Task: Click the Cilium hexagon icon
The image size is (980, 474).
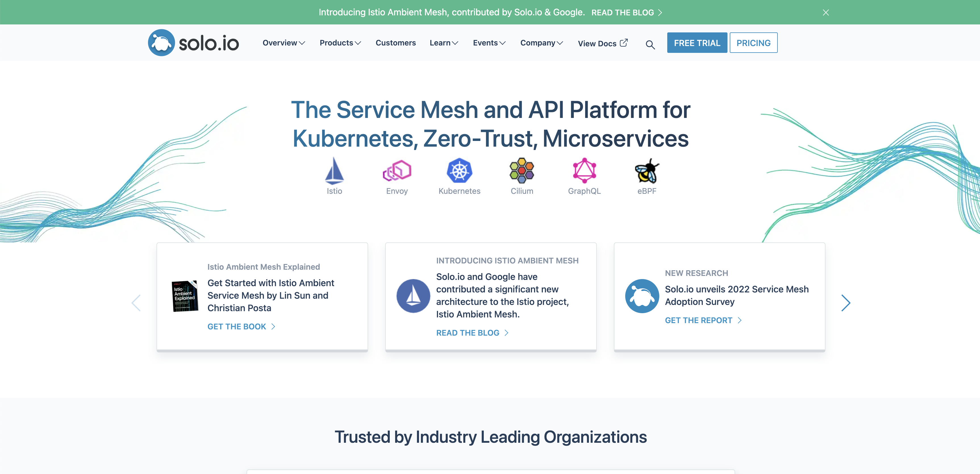Action: tap(522, 171)
